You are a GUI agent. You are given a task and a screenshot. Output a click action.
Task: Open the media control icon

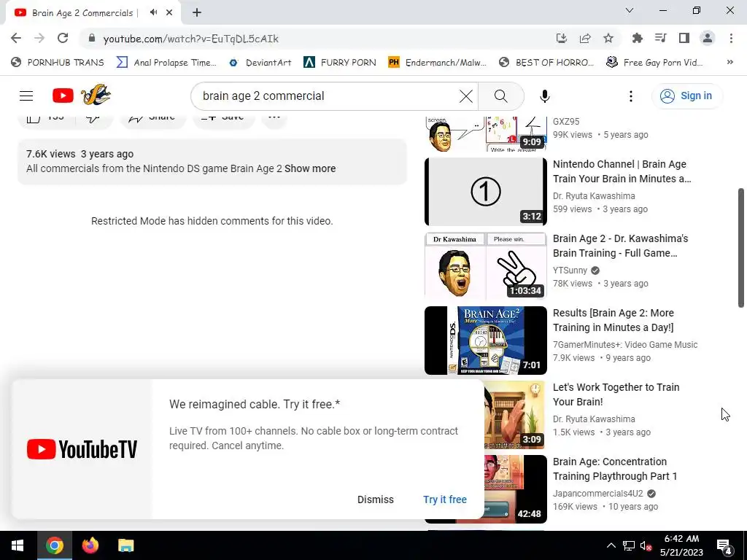click(661, 39)
